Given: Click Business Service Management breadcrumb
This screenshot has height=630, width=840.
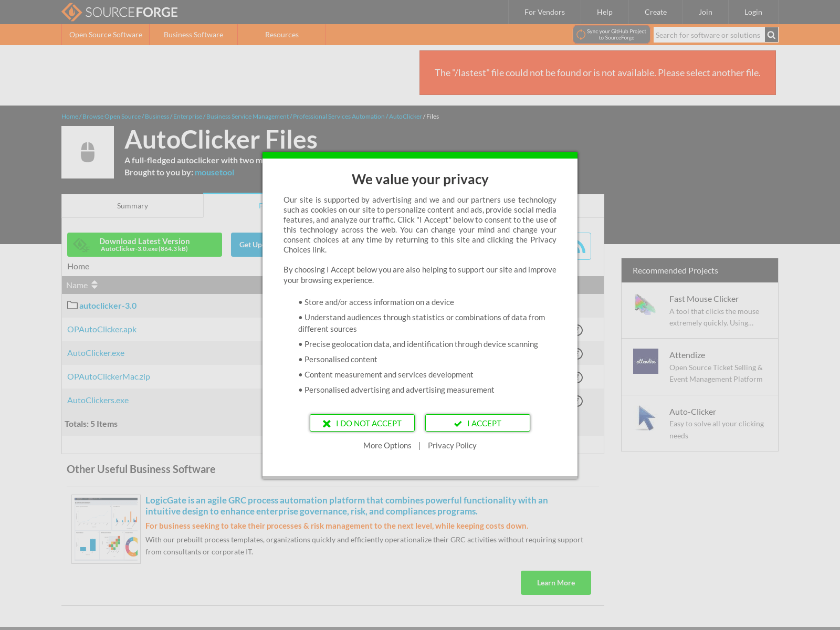Looking at the screenshot, I should 247,117.
